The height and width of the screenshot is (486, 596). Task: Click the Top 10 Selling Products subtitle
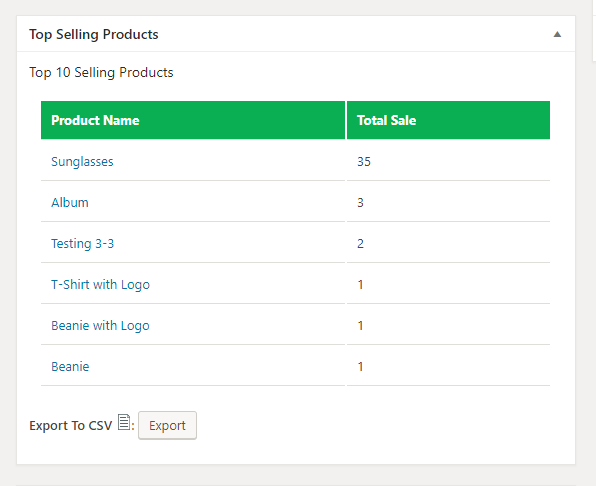101,73
